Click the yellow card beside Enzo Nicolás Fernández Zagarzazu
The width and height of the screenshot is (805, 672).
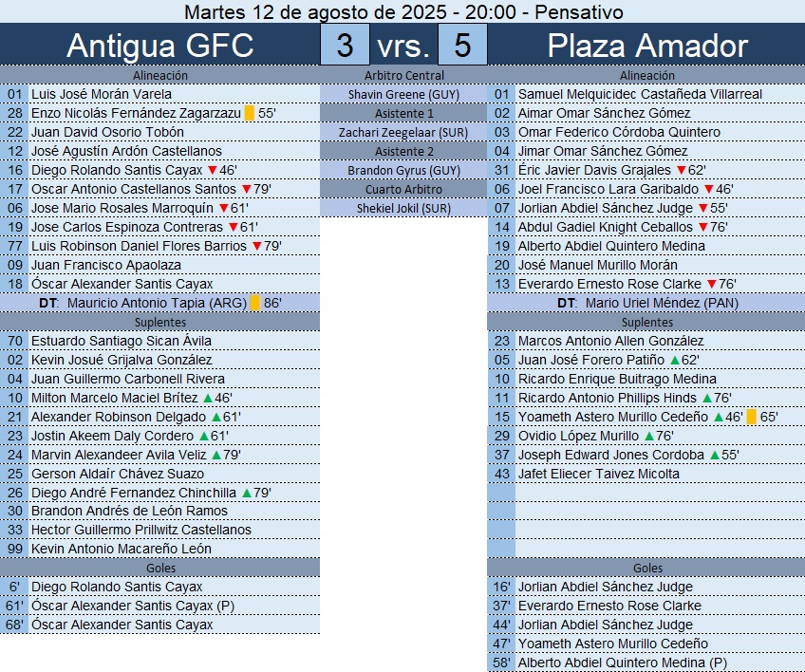(249, 113)
